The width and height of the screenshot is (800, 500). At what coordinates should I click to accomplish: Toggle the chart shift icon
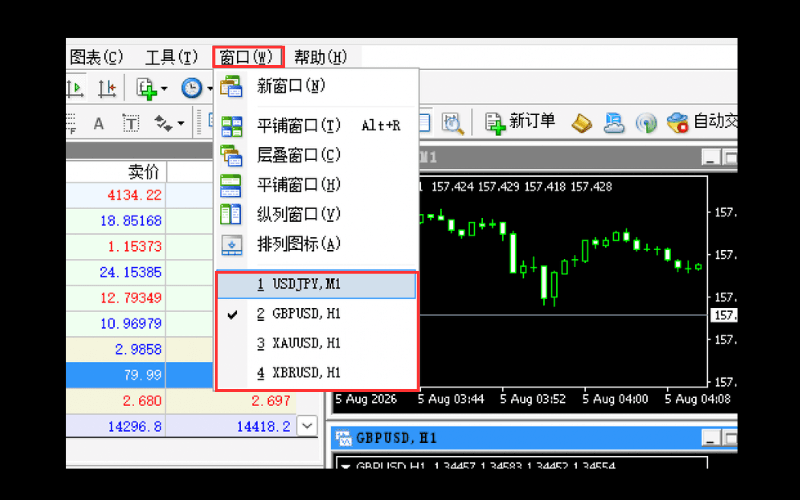[107, 88]
